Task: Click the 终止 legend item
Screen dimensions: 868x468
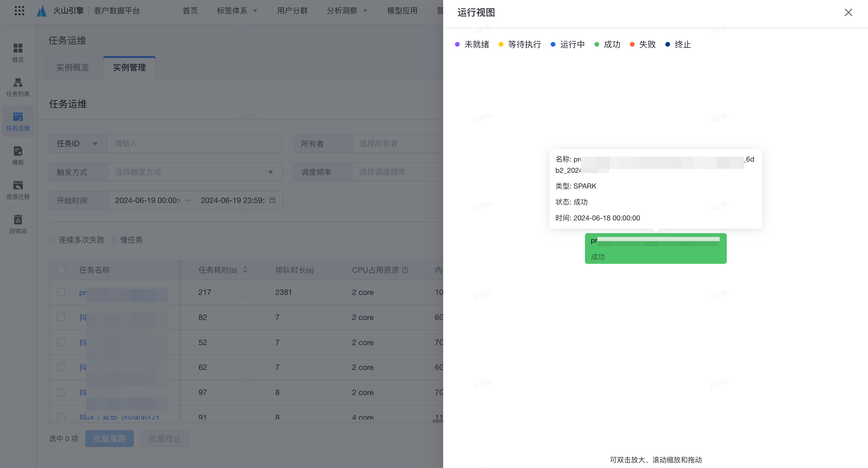Action: (x=678, y=45)
